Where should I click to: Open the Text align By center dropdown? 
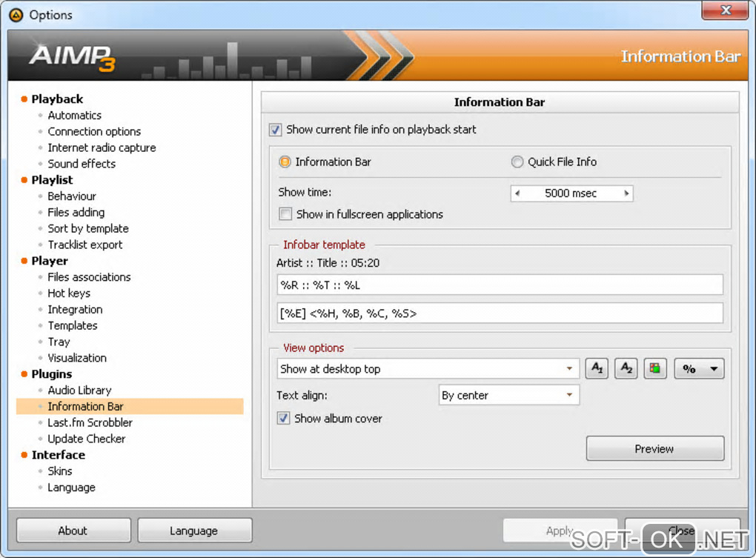508,395
